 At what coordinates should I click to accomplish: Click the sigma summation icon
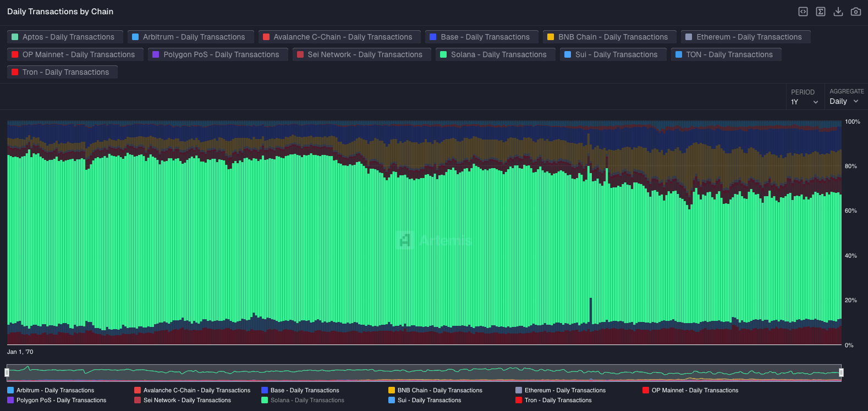point(821,12)
